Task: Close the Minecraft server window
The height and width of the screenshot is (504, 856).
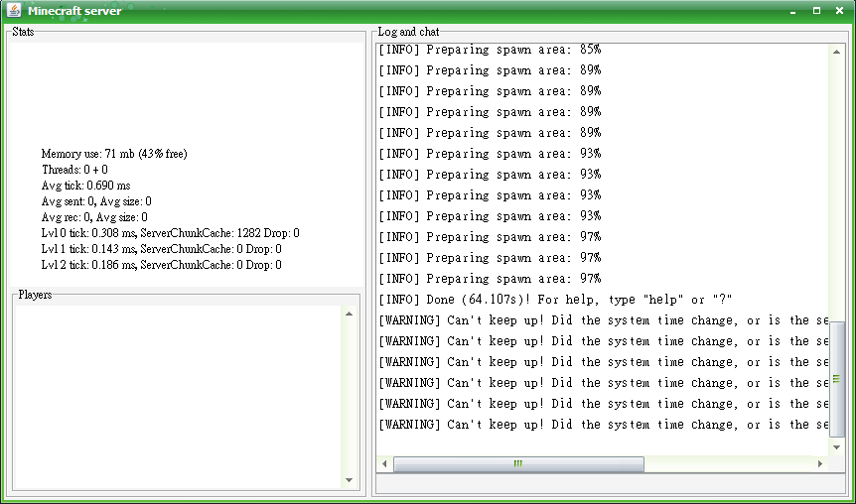Action: pos(840,10)
